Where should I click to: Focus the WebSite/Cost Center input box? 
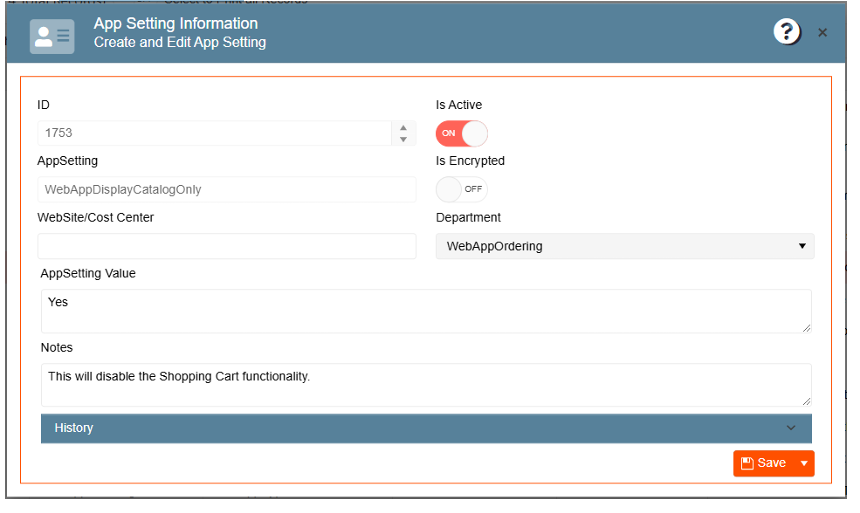(226, 246)
